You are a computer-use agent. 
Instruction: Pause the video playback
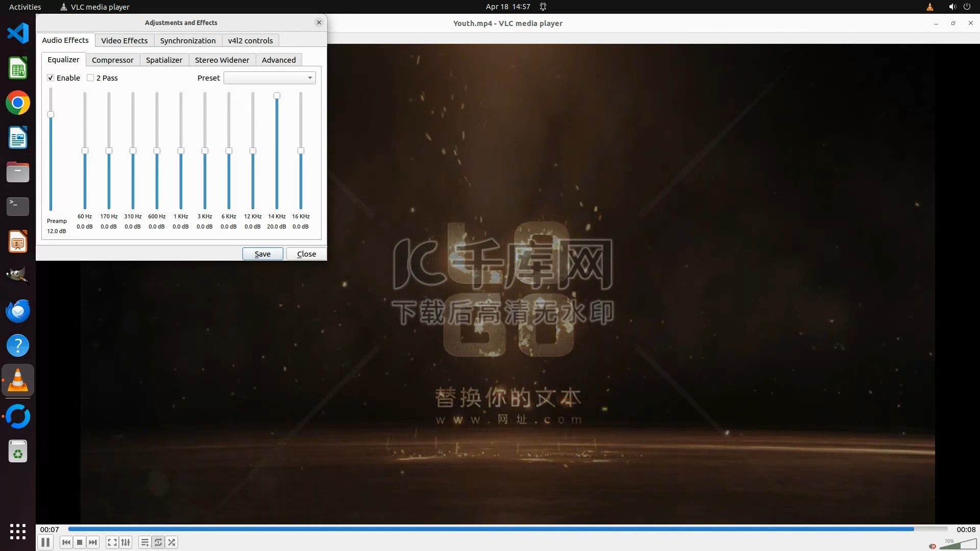point(45,542)
